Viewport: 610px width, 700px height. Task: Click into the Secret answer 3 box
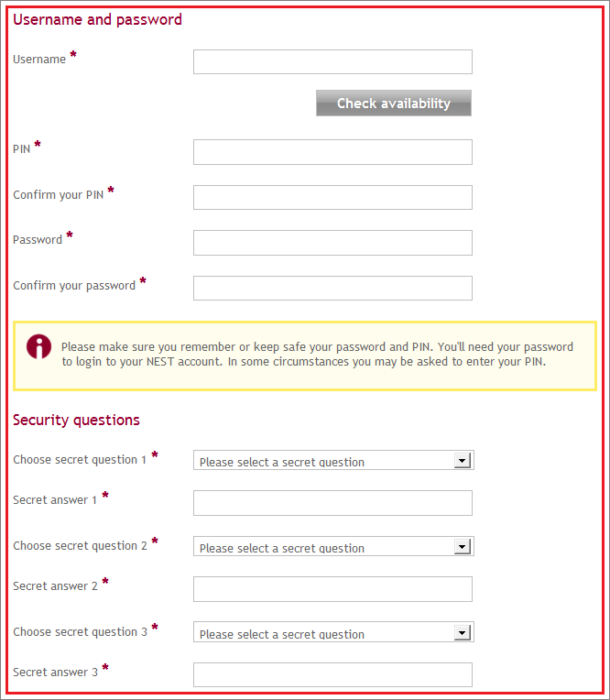332,674
